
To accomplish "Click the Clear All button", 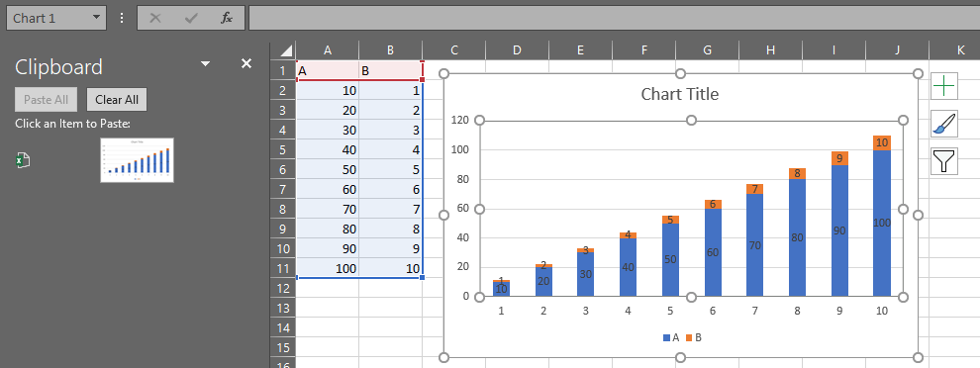I will coord(117,99).
